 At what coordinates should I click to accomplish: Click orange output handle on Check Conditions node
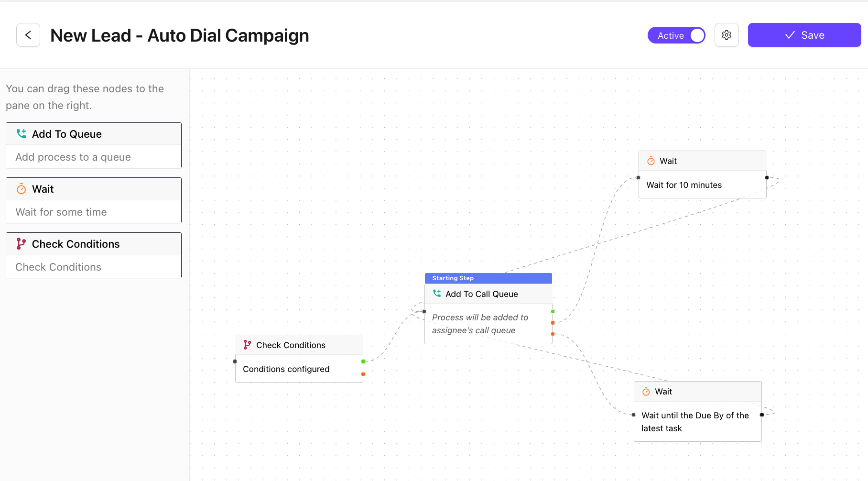pyautogui.click(x=363, y=374)
